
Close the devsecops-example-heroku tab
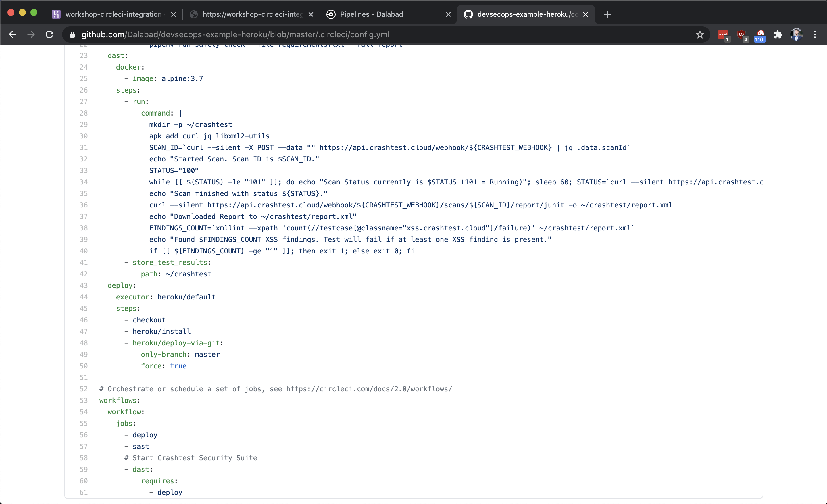pyautogui.click(x=586, y=14)
